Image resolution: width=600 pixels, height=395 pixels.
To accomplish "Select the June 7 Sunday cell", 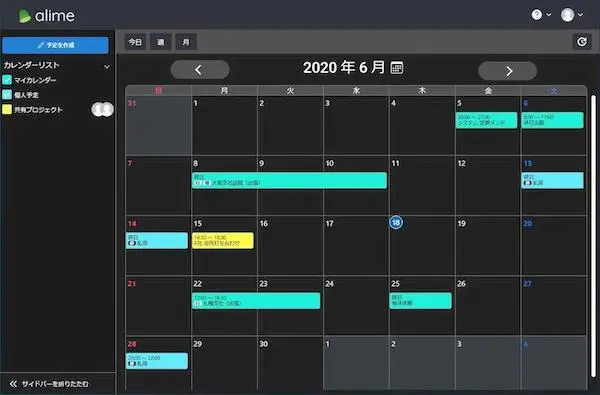I will (158, 186).
